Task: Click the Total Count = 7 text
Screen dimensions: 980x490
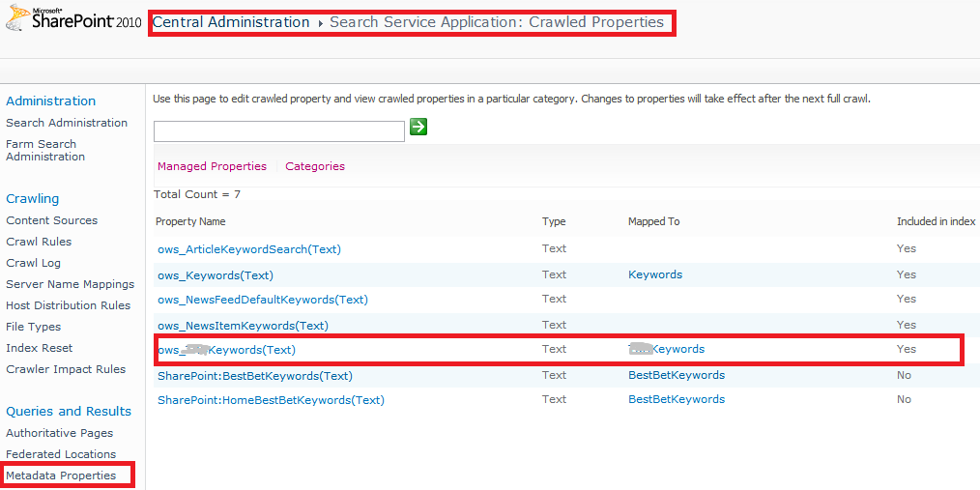Action: click(x=197, y=194)
